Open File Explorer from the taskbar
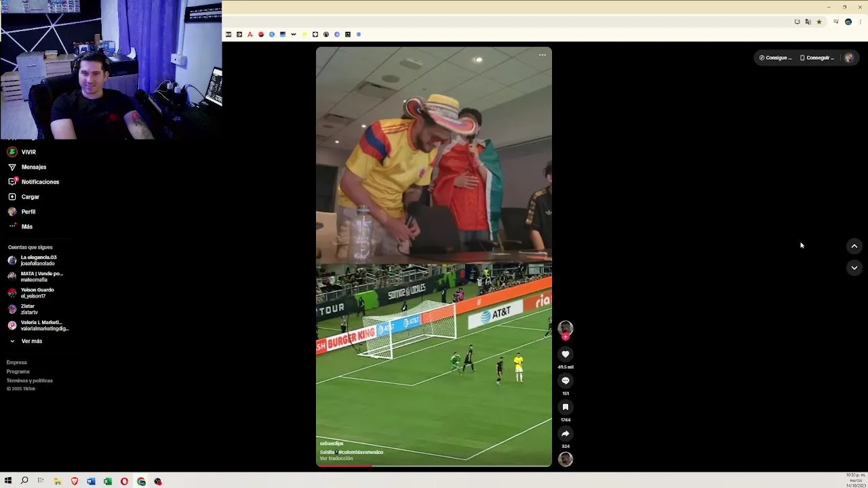 click(x=58, y=481)
